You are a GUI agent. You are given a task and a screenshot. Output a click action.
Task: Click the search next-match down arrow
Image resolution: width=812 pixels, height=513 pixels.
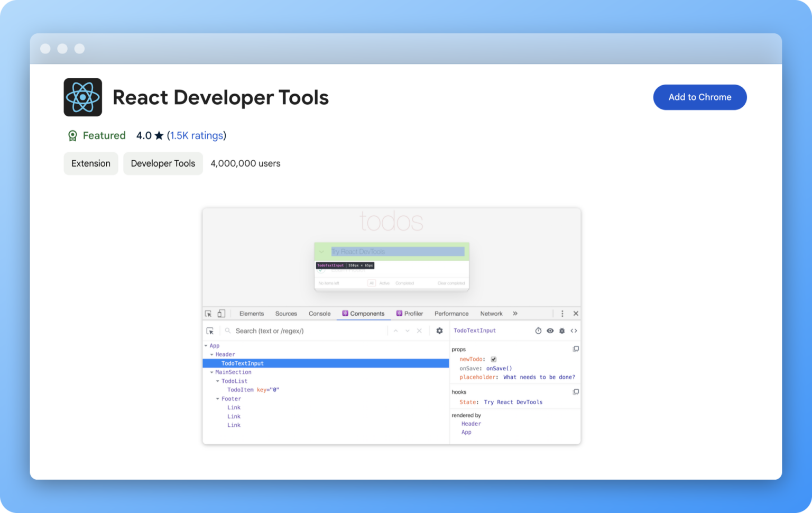[x=407, y=331]
